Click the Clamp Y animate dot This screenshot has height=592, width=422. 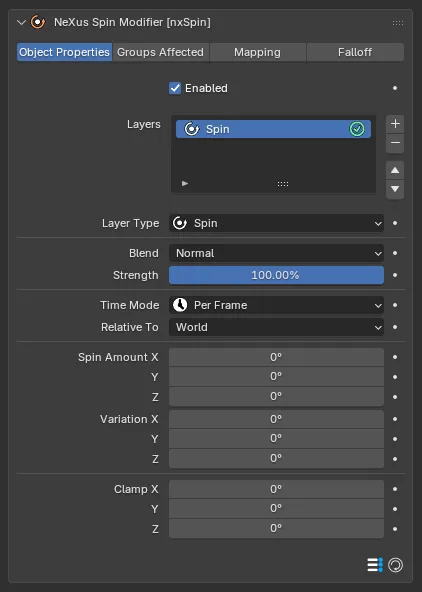point(395,509)
